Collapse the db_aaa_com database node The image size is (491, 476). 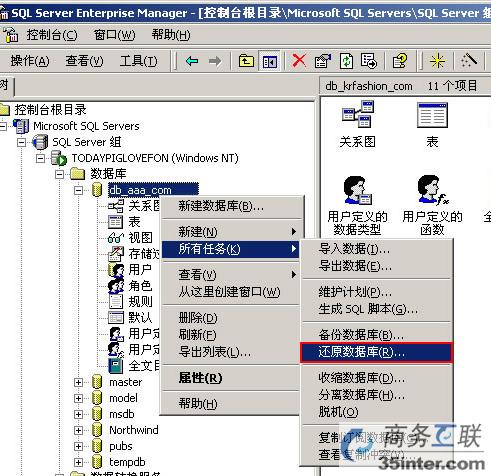(x=78, y=190)
